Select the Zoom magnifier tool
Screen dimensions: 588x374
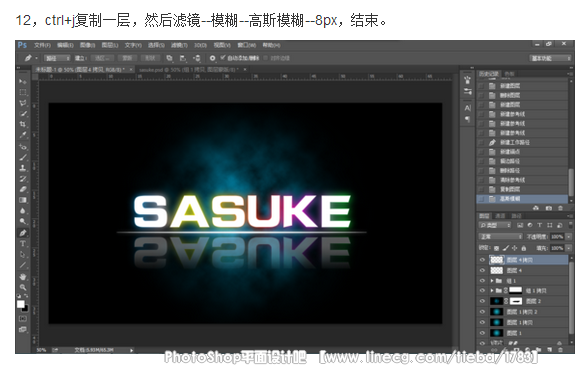(x=22, y=287)
